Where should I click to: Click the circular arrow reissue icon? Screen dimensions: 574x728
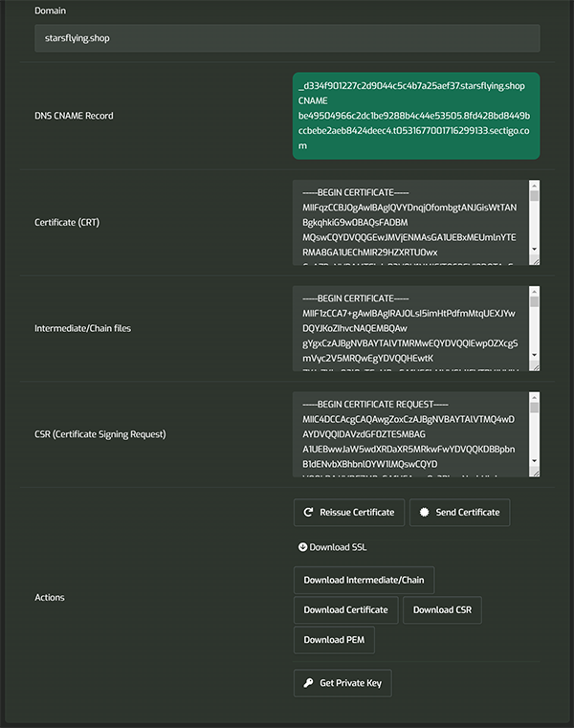308,512
